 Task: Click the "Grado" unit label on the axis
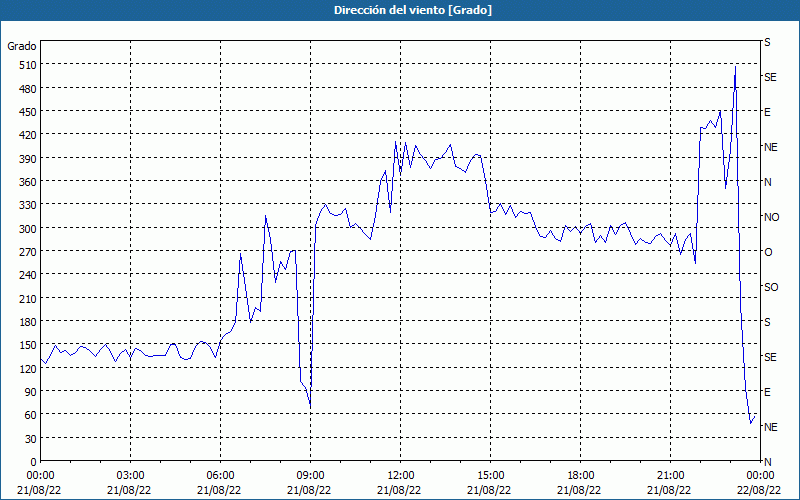[x=22, y=46]
